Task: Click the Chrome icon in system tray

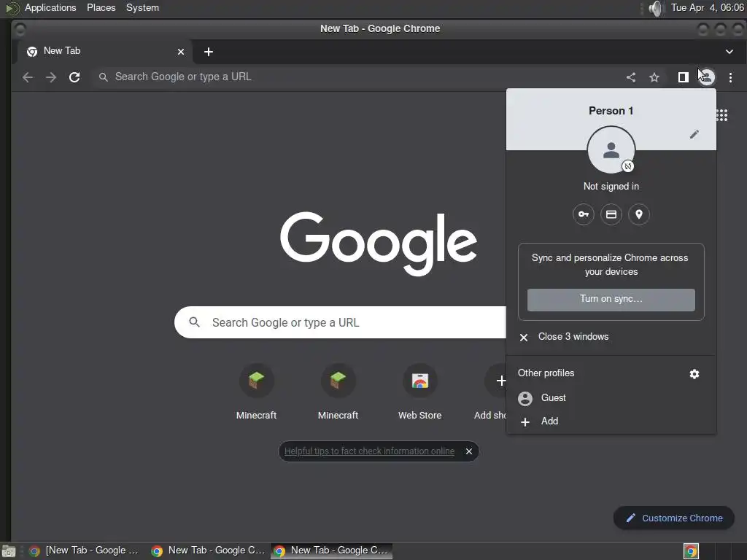Action: (x=691, y=551)
